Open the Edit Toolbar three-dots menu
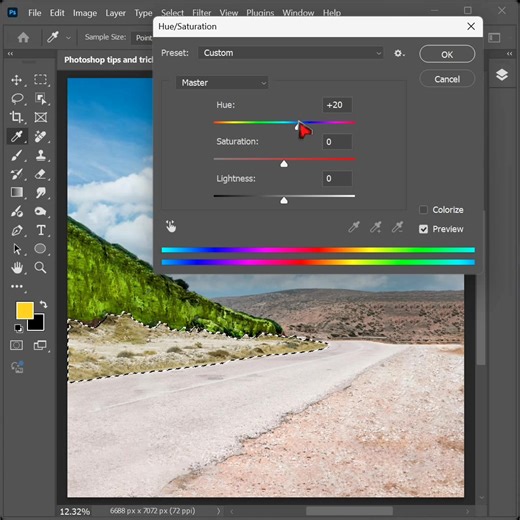 pos(17,286)
